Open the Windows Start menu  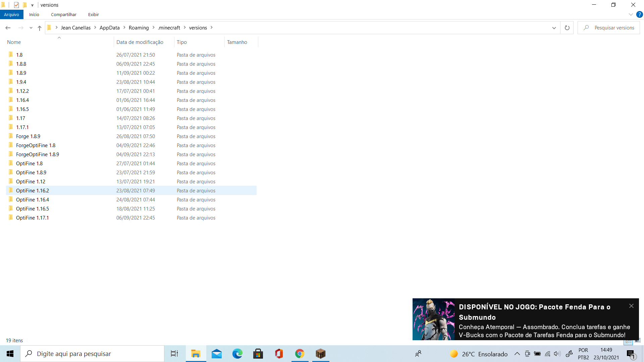click(10, 354)
